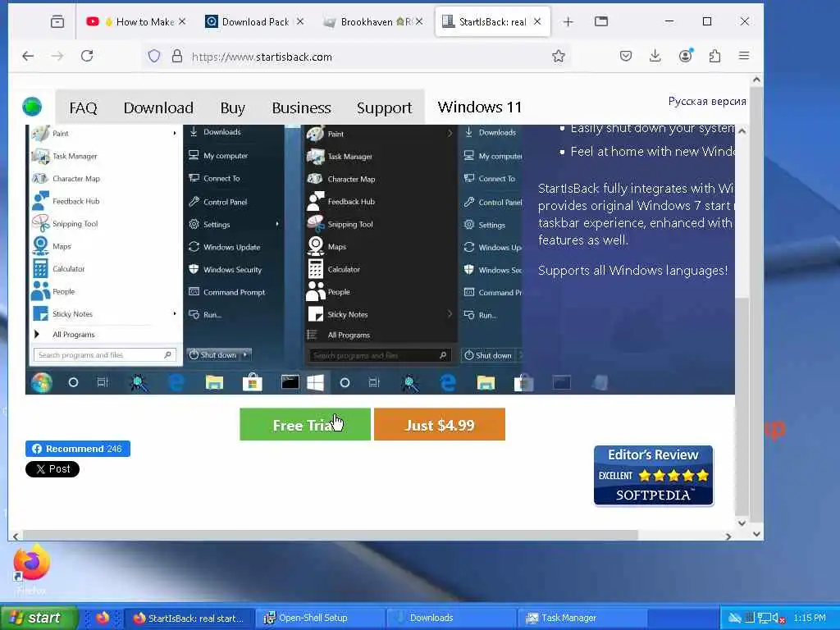Click the X Post button

click(52, 468)
